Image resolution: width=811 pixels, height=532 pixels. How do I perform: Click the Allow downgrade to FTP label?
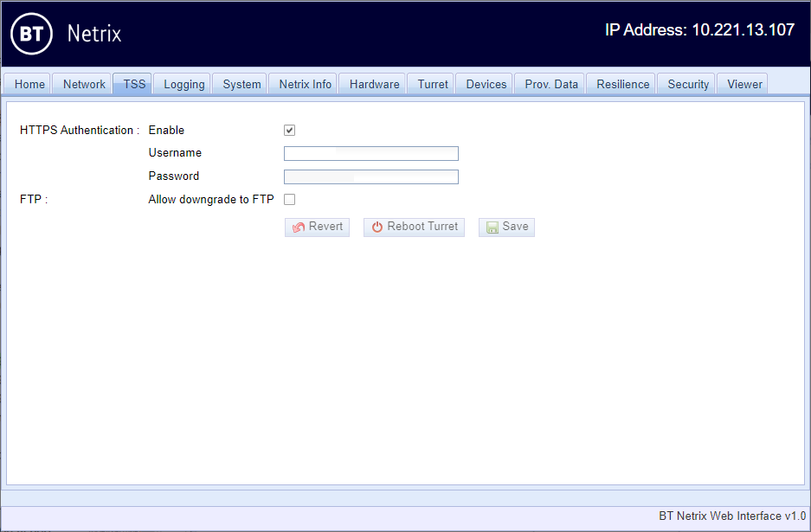point(211,200)
